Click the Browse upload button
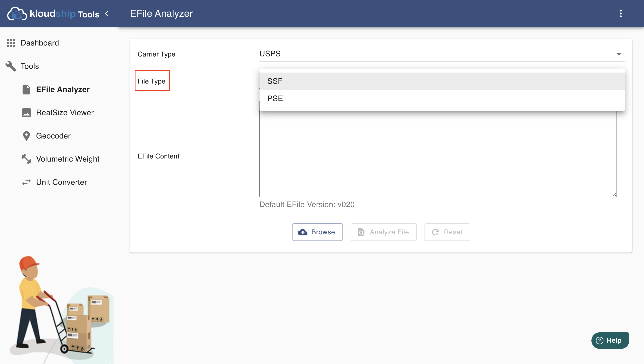This screenshot has width=644, height=364. tap(317, 232)
